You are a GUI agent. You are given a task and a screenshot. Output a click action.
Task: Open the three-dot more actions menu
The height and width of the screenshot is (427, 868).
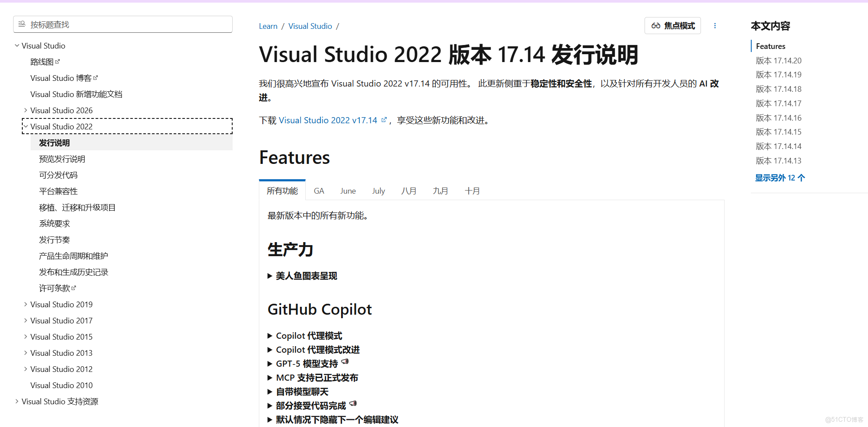click(x=715, y=26)
